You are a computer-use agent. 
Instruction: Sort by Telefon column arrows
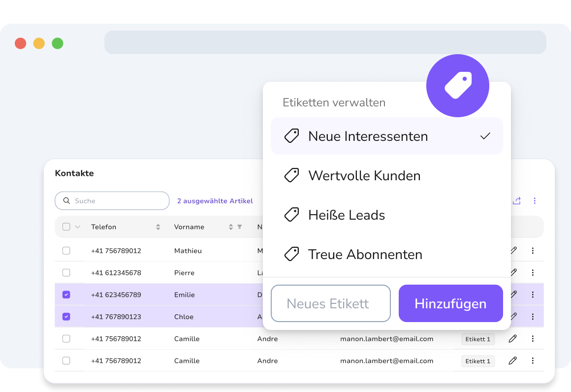(158, 227)
